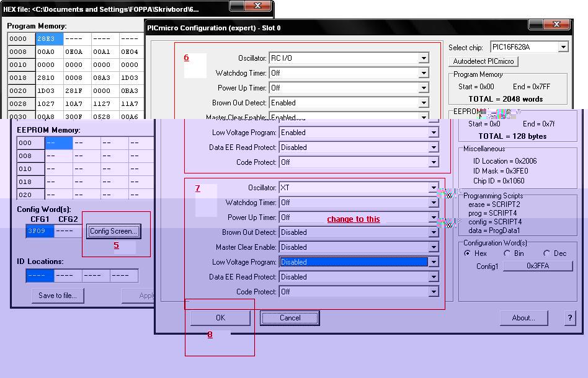The image size is (588, 378).
Task: Expand Master Clear Enable dropdown set to Disabled
Action: pos(359,247)
